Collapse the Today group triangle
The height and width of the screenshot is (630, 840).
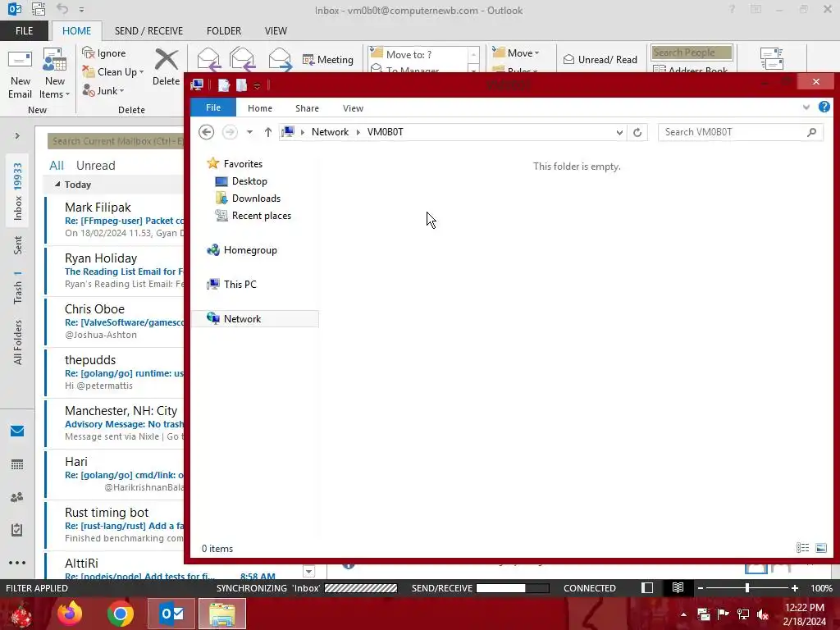(x=57, y=185)
